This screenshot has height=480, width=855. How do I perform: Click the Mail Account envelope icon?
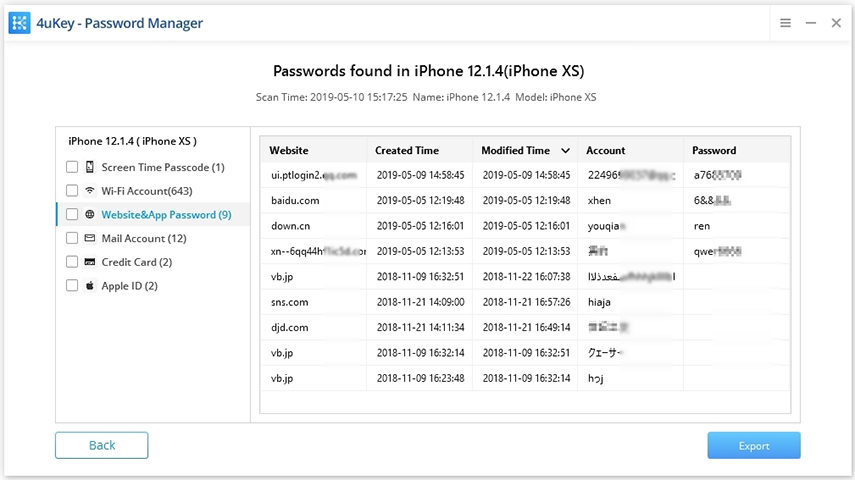[x=89, y=238]
